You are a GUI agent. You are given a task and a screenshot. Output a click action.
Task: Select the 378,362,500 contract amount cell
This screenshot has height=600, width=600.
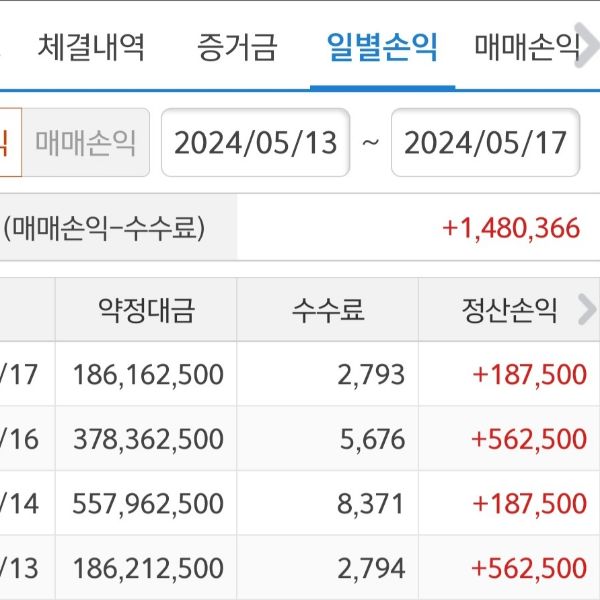147,439
